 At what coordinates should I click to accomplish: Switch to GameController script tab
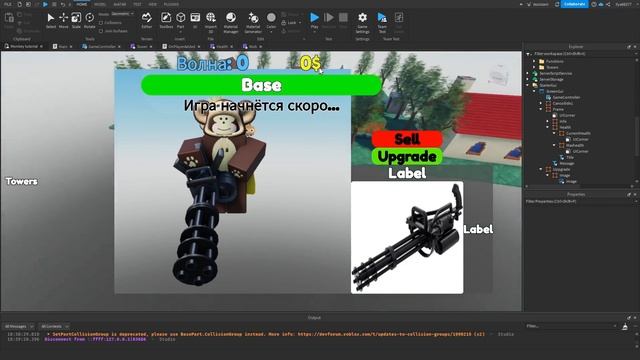click(102, 47)
